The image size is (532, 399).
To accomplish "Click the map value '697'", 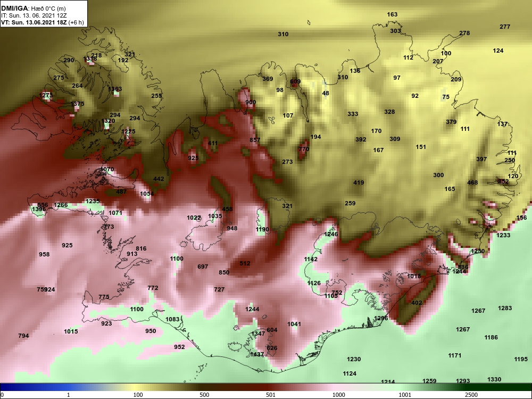I will click(x=203, y=267).
